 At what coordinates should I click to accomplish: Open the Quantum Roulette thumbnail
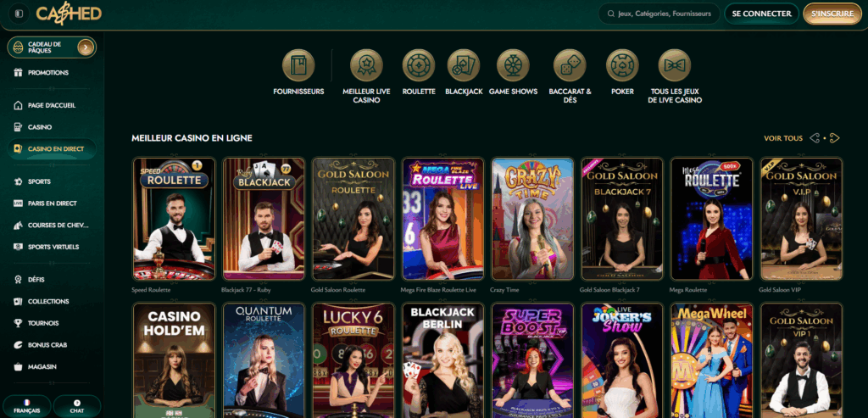pyautogui.click(x=264, y=360)
